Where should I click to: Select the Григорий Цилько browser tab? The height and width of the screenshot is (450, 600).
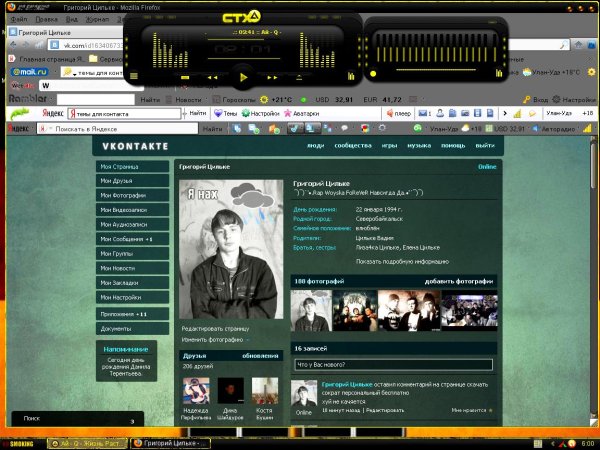coord(65,32)
